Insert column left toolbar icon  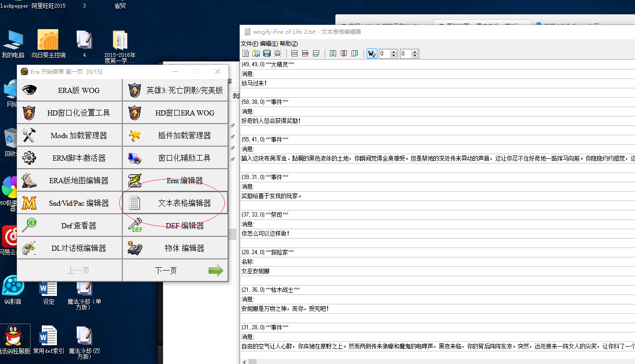[333, 54]
